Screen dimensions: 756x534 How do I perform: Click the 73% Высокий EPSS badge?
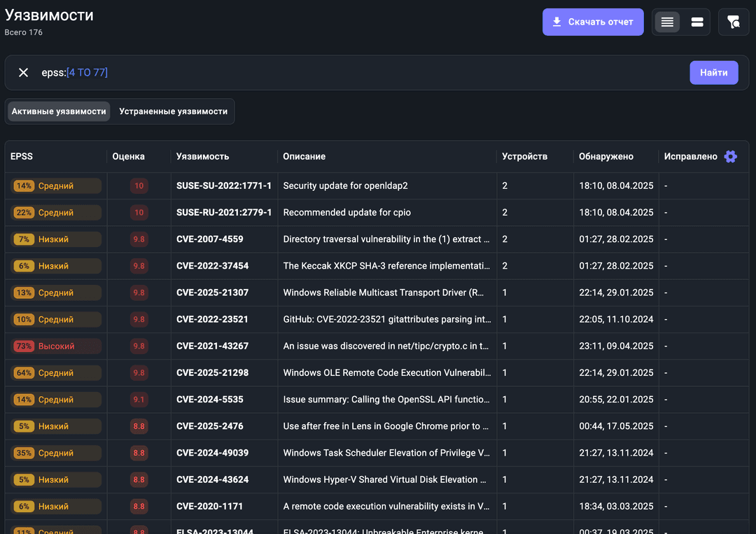pyautogui.click(x=57, y=346)
